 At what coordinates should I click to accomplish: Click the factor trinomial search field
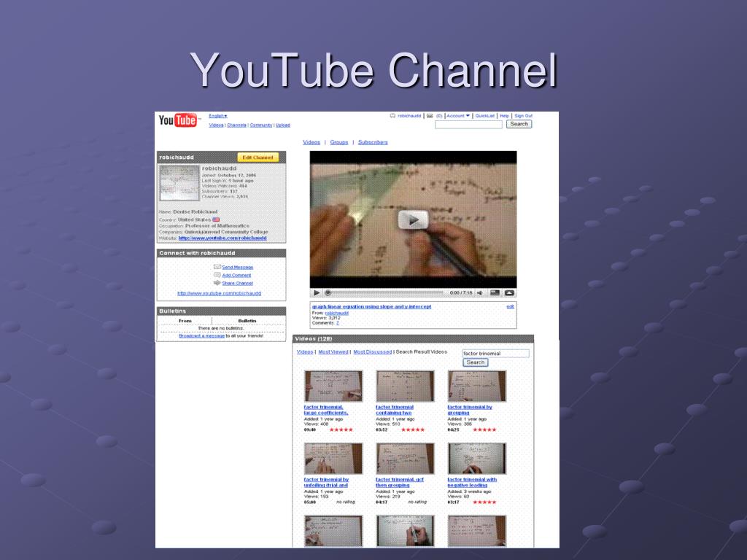495,354
